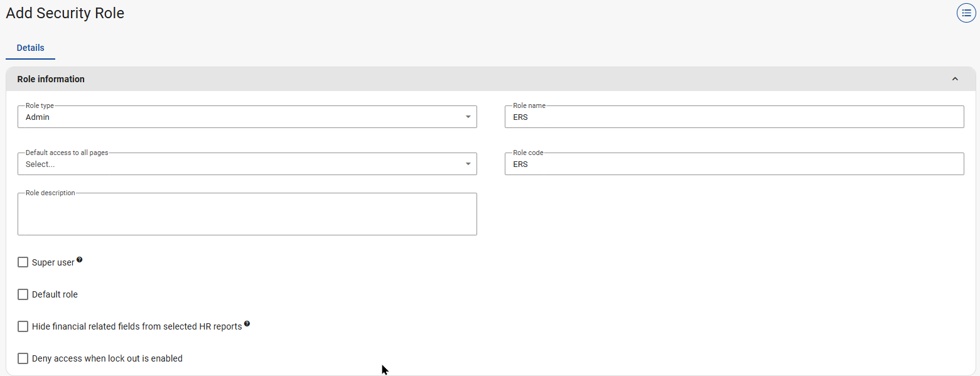
Task: Click the Select... placeholder for default access
Action: coord(40,164)
